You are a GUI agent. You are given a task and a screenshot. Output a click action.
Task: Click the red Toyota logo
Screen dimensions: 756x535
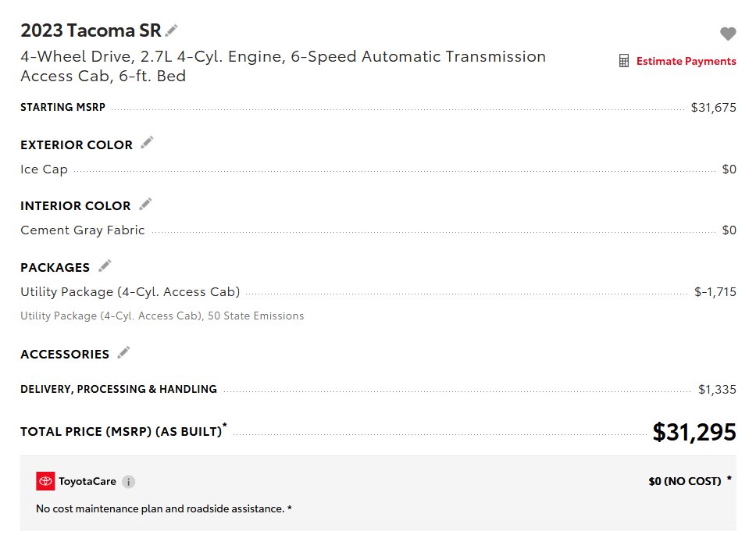point(45,481)
